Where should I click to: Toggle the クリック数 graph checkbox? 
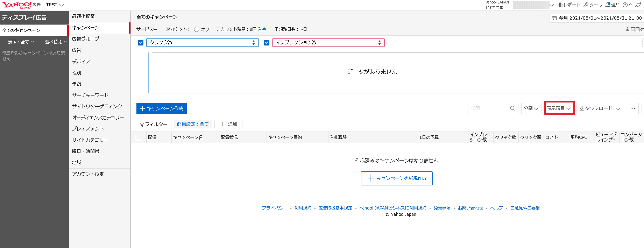(141, 43)
